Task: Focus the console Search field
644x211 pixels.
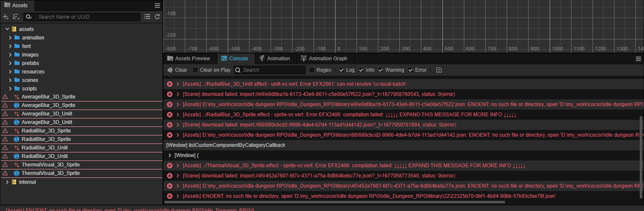Action: (272, 70)
